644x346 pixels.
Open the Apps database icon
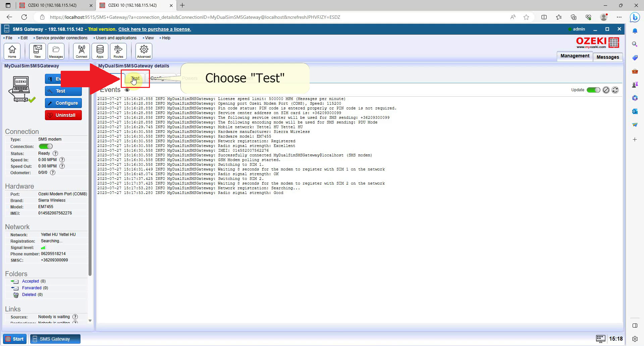point(100,51)
